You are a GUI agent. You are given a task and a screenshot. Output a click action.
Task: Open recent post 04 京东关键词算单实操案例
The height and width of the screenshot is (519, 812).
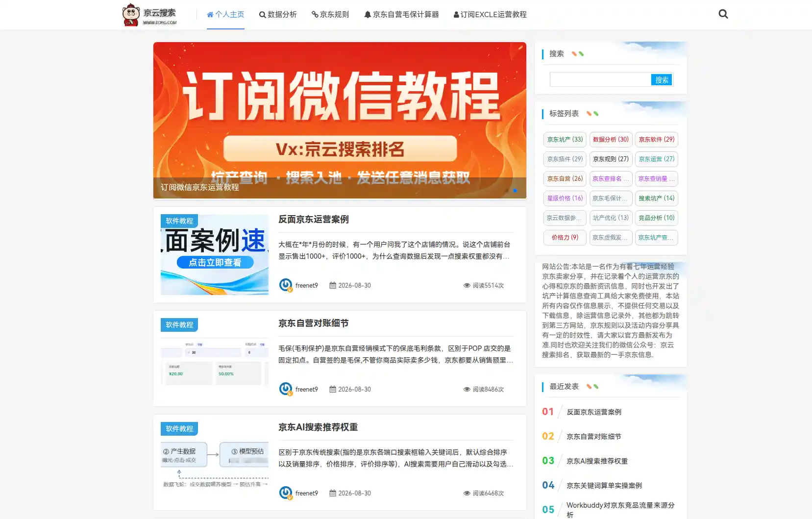pyautogui.click(x=604, y=486)
